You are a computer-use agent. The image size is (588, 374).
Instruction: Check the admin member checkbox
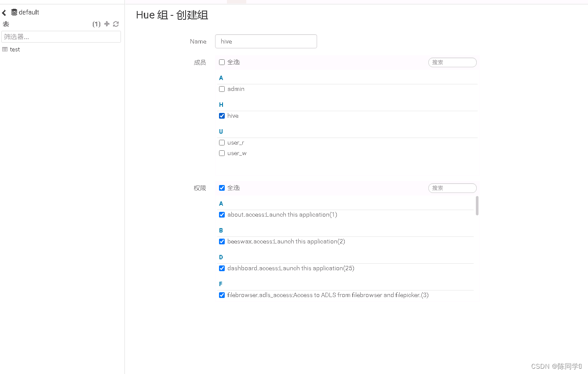pos(222,89)
